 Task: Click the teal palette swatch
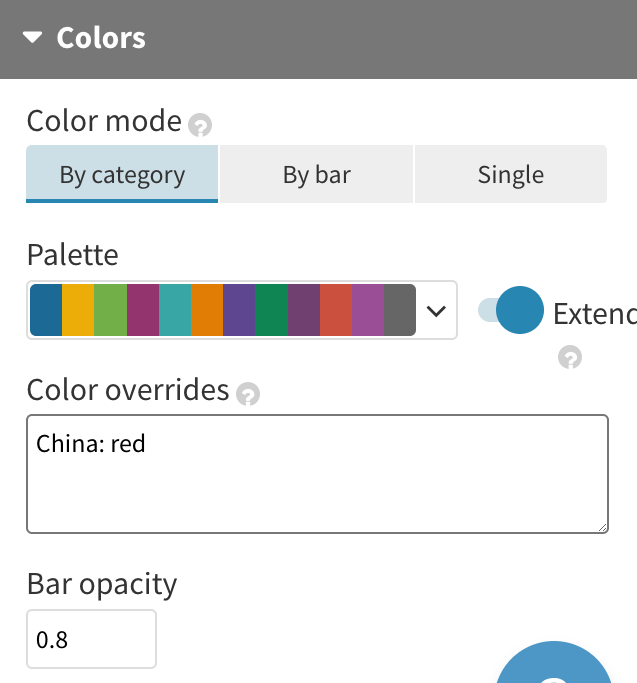coord(175,310)
